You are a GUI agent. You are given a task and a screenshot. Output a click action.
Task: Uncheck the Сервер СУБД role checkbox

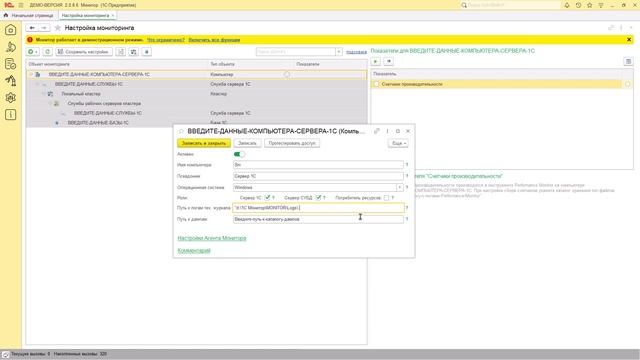pos(318,198)
